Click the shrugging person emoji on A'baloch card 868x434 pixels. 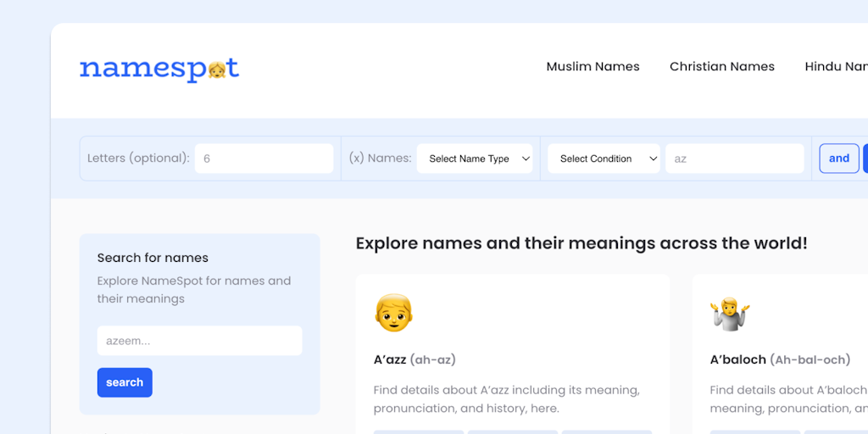tap(730, 314)
